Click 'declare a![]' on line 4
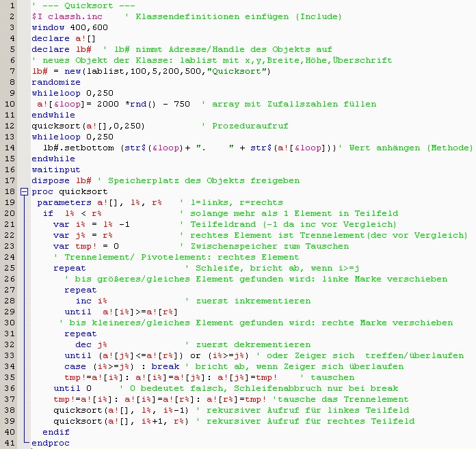The image size is (476, 449). pos(56,38)
